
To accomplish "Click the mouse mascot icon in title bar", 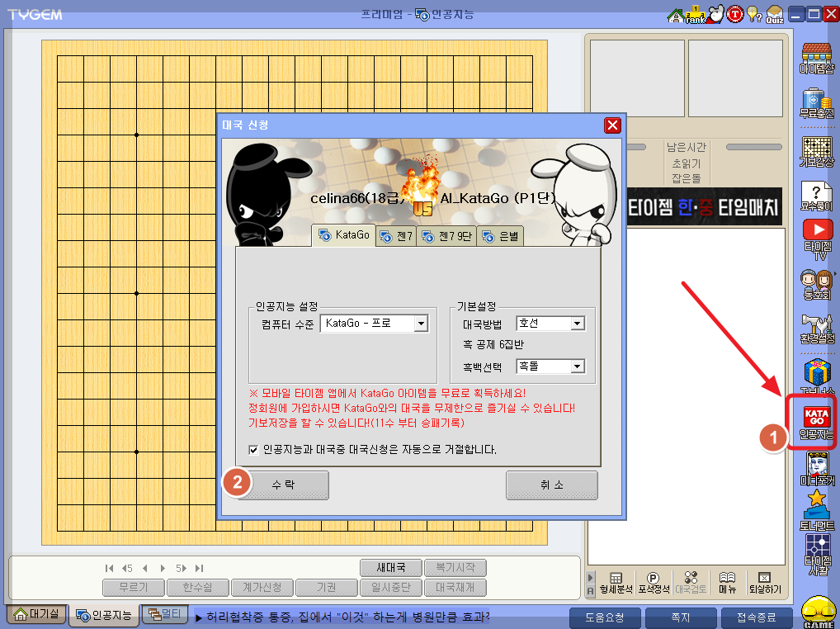I will click(x=715, y=14).
